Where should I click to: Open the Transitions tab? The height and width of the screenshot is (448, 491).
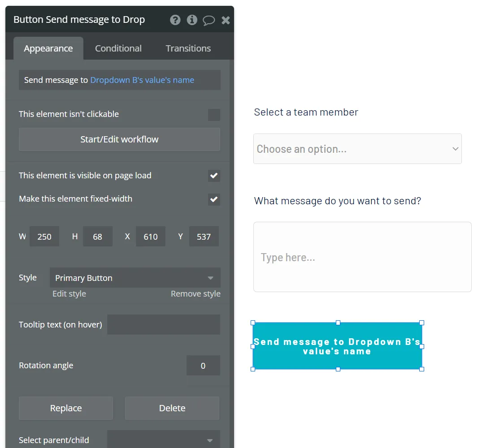point(188,48)
